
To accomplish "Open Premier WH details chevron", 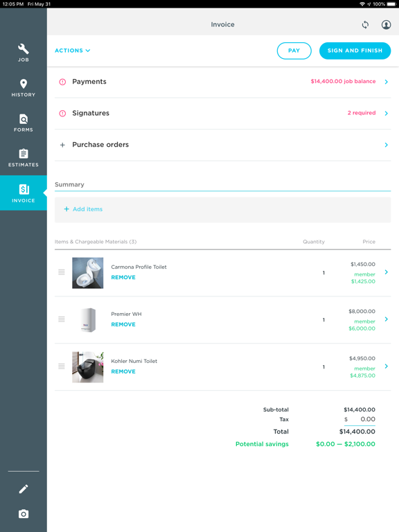I will pos(386,319).
